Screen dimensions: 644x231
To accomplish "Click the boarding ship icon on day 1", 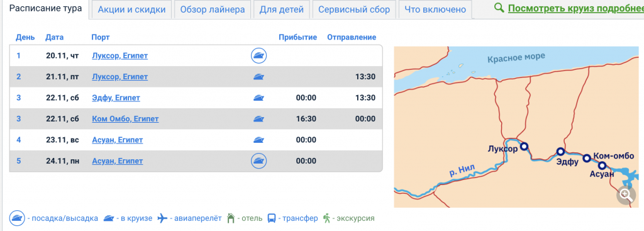I will [x=258, y=55].
